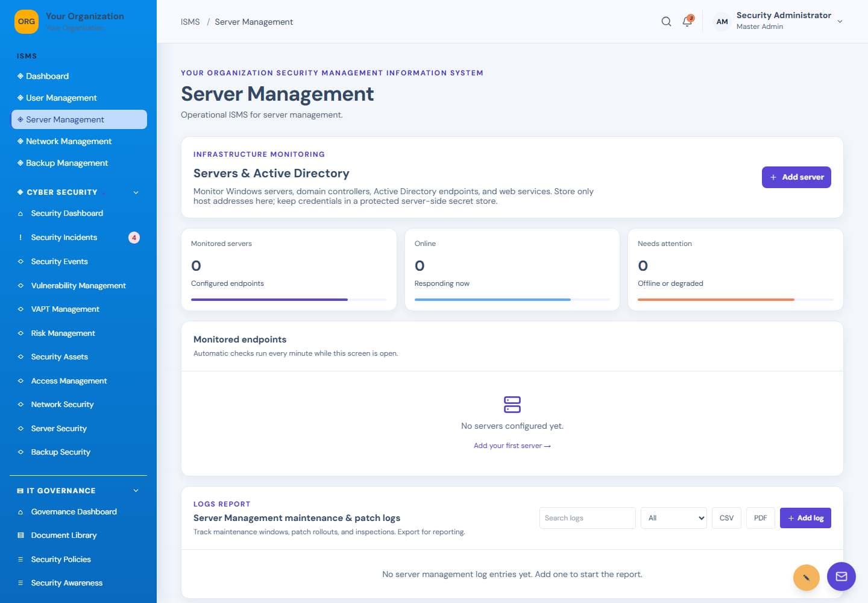The image size is (868, 603).
Task: Click the Security Incidents badge showing 4
Action: [x=134, y=238]
